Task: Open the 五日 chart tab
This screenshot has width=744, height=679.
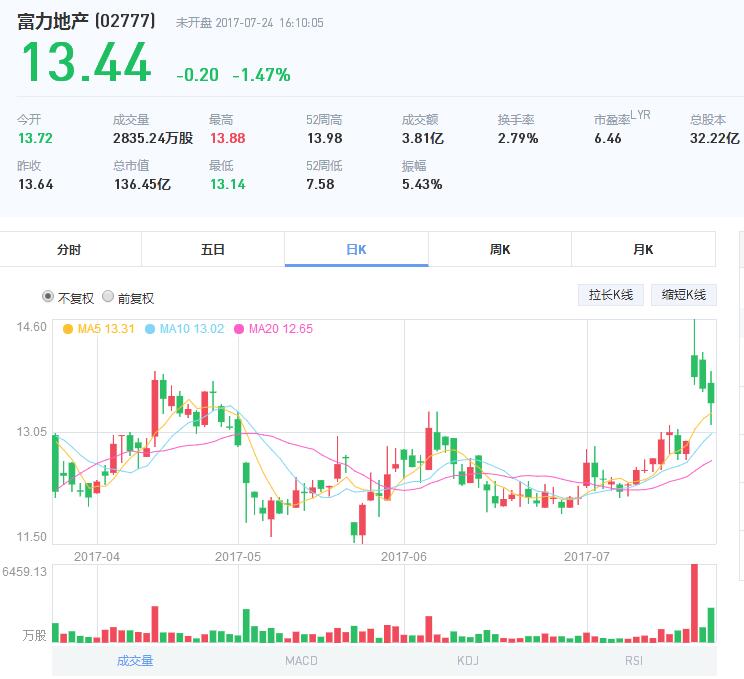Action: (x=212, y=250)
